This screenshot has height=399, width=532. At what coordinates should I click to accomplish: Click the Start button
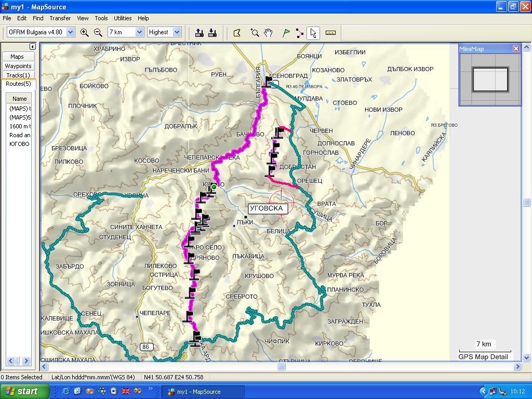(x=24, y=391)
